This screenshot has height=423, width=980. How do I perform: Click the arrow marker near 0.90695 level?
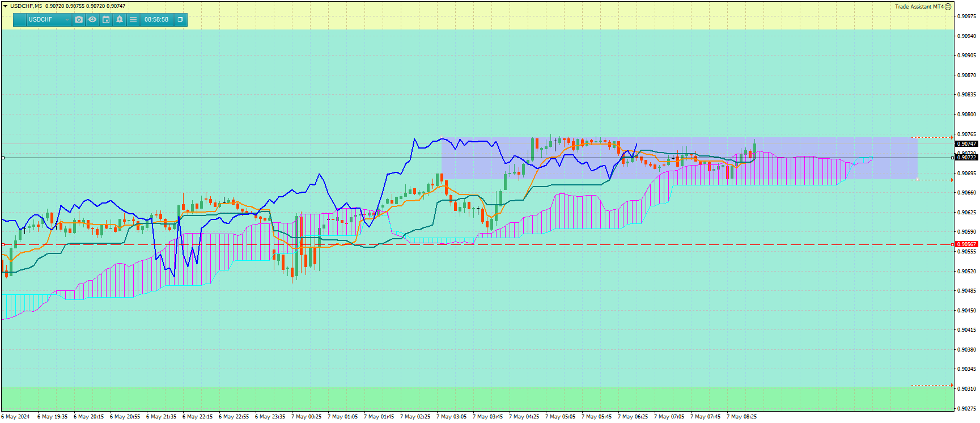(x=952, y=180)
